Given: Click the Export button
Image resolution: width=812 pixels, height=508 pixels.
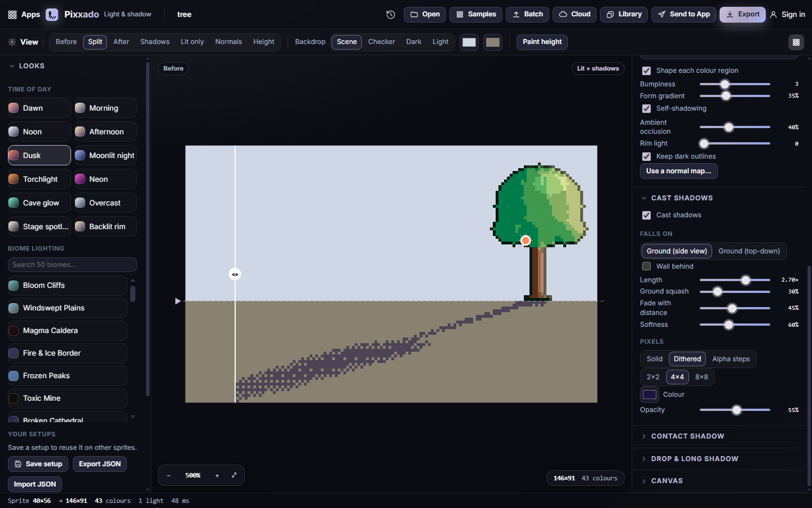Looking at the screenshot, I should [743, 15].
